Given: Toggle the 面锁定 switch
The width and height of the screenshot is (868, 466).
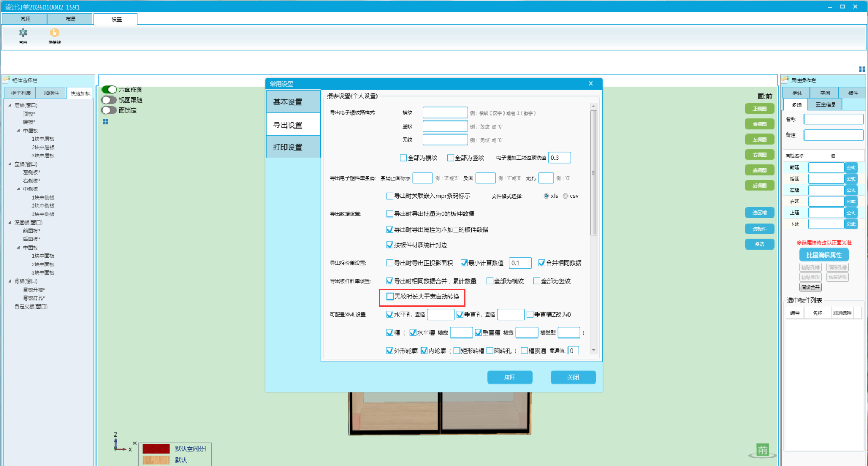Looking at the screenshot, I should [109, 110].
